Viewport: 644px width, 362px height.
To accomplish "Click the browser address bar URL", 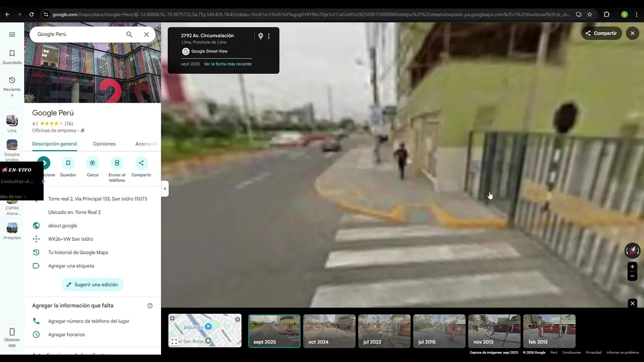I will click(x=311, y=15).
